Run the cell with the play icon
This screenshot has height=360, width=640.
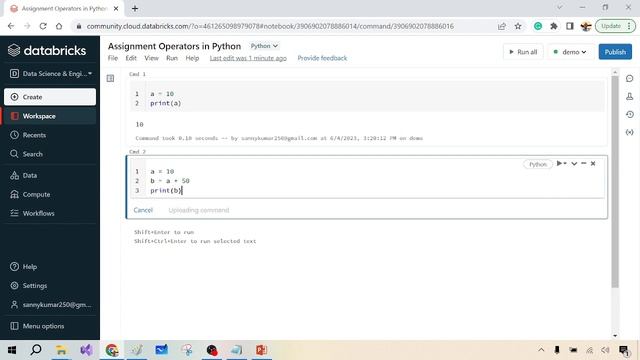coord(559,164)
